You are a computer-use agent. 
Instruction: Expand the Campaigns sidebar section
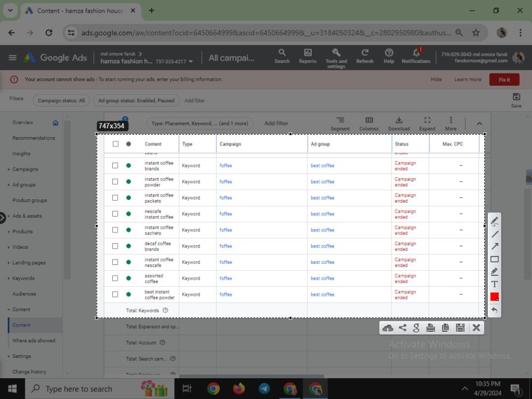pyautogui.click(x=9, y=169)
